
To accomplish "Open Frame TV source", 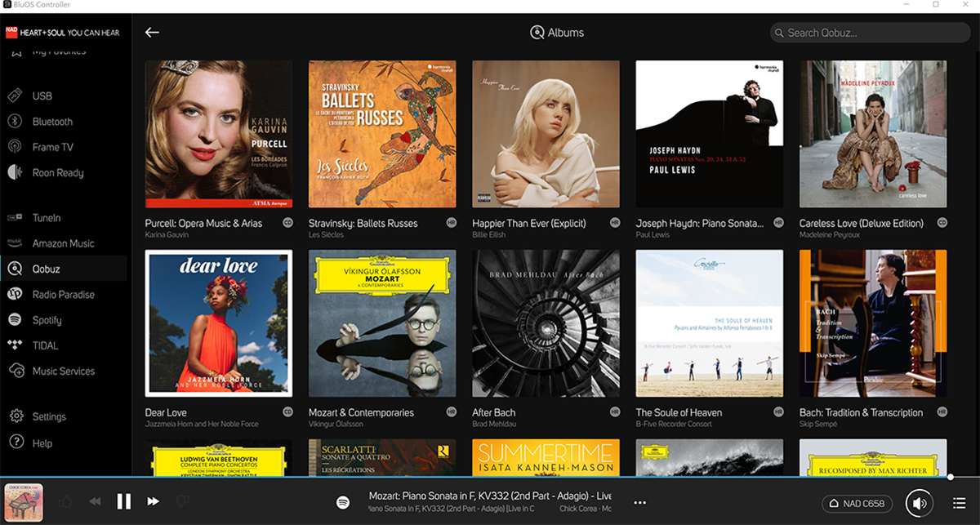I will [52, 147].
